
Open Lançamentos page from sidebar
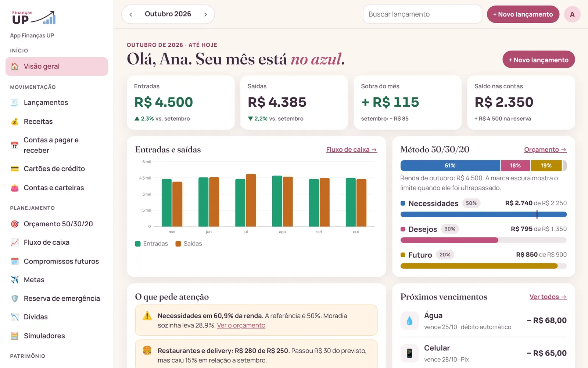57,103
